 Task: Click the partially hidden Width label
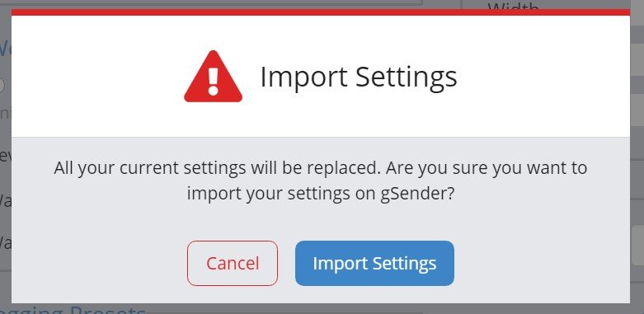coord(514,5)
